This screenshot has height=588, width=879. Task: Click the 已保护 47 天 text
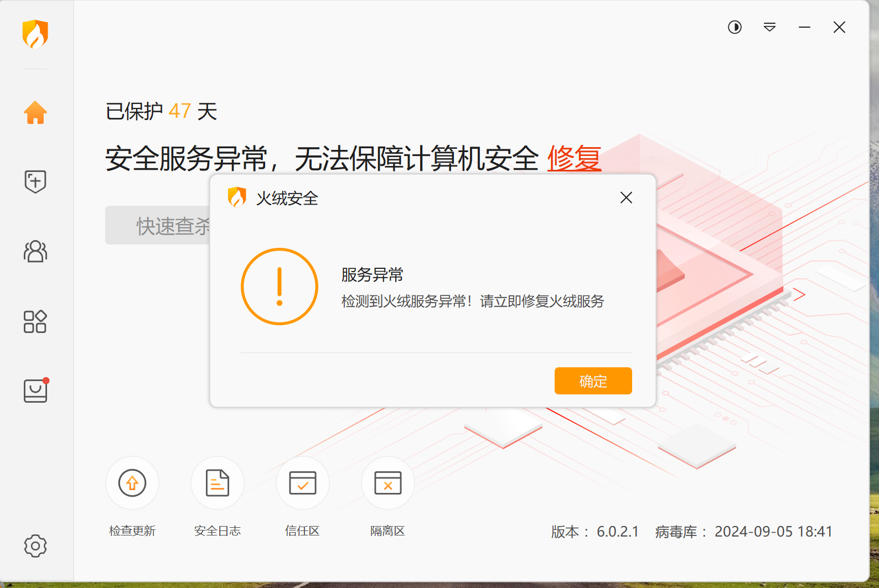pyautogui.click(x=161, y=111)
